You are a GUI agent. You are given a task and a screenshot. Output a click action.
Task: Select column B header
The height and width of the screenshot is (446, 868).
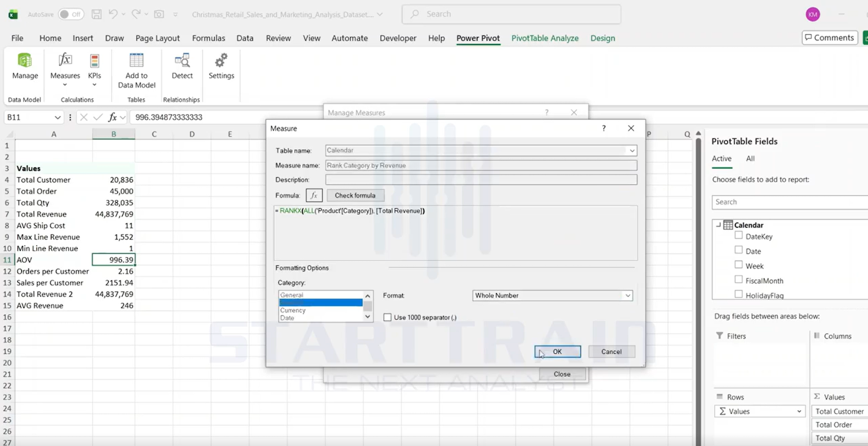pyautogui.click(x=113, y=134)
